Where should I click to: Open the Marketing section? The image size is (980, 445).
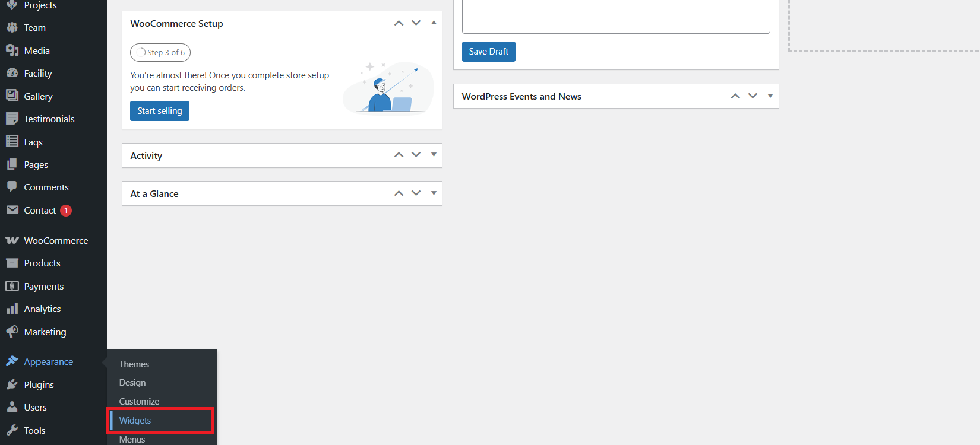pos(45,332)
